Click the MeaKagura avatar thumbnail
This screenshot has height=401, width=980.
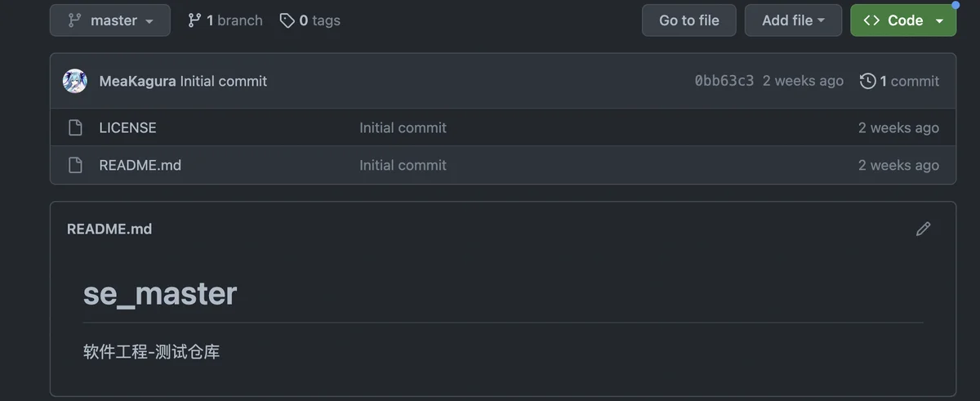coord(75,81)
